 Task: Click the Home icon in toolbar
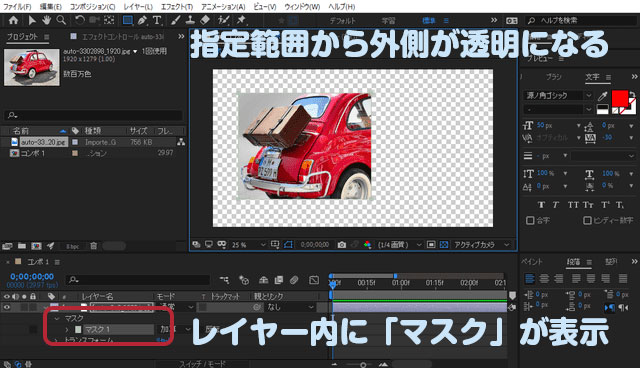click(13, 20)
